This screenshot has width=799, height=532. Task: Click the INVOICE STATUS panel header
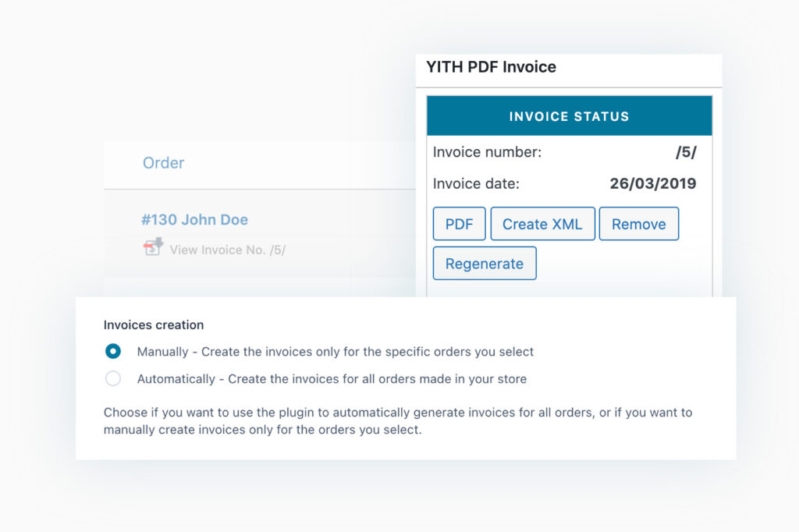coord(570,115)
